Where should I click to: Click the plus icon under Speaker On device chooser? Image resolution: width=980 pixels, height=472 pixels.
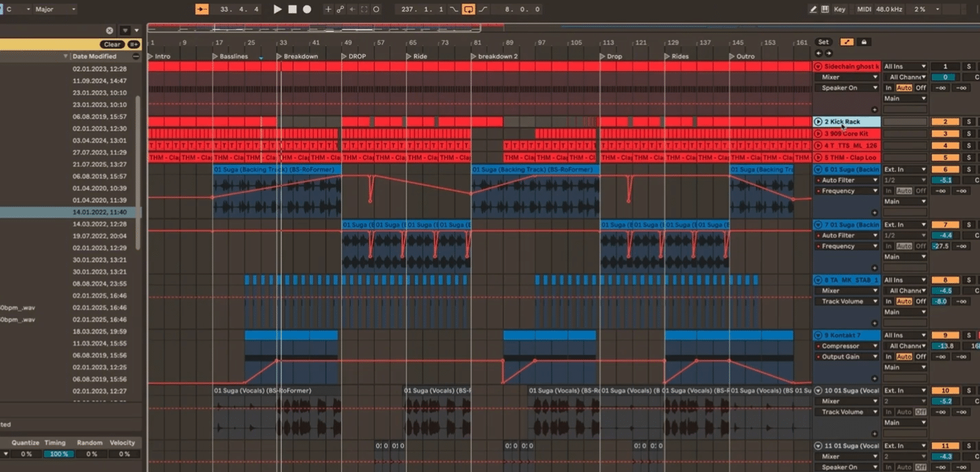pyautogui.click(x=875, y=109)
